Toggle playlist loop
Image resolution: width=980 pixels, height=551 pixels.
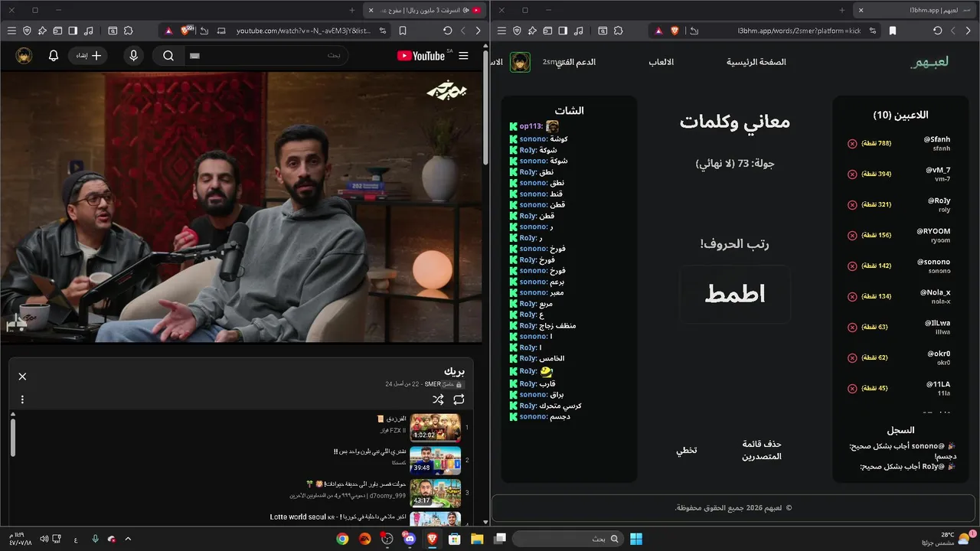[459, 399]
